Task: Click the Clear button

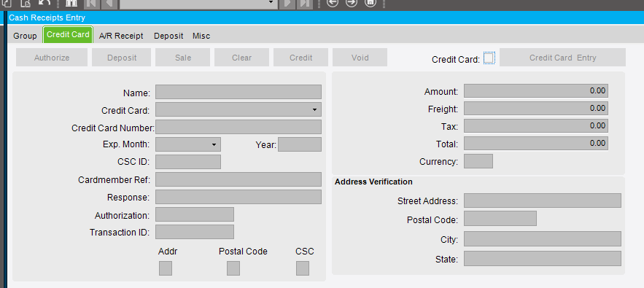Action: coord(241,58)
